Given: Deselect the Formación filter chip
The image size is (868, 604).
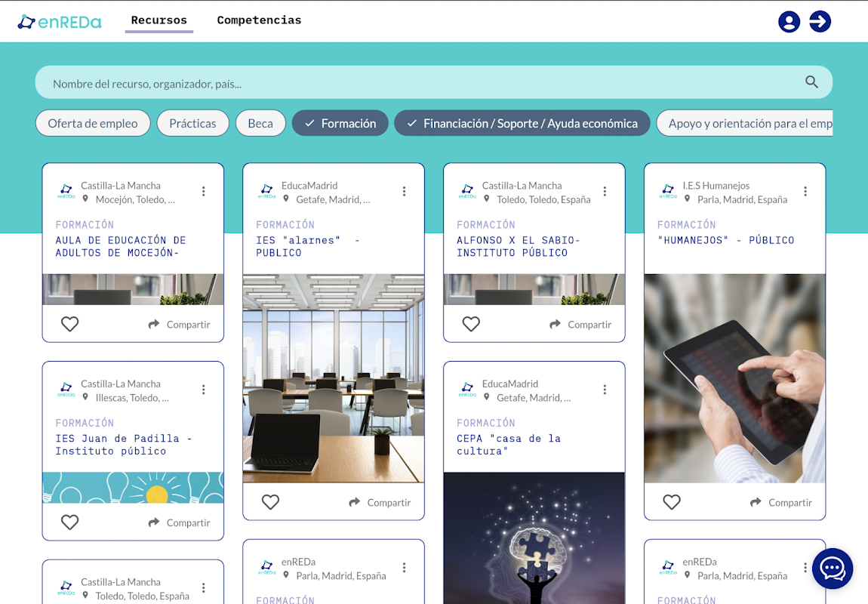Looking at the screenshot, I should click(340, 123).
